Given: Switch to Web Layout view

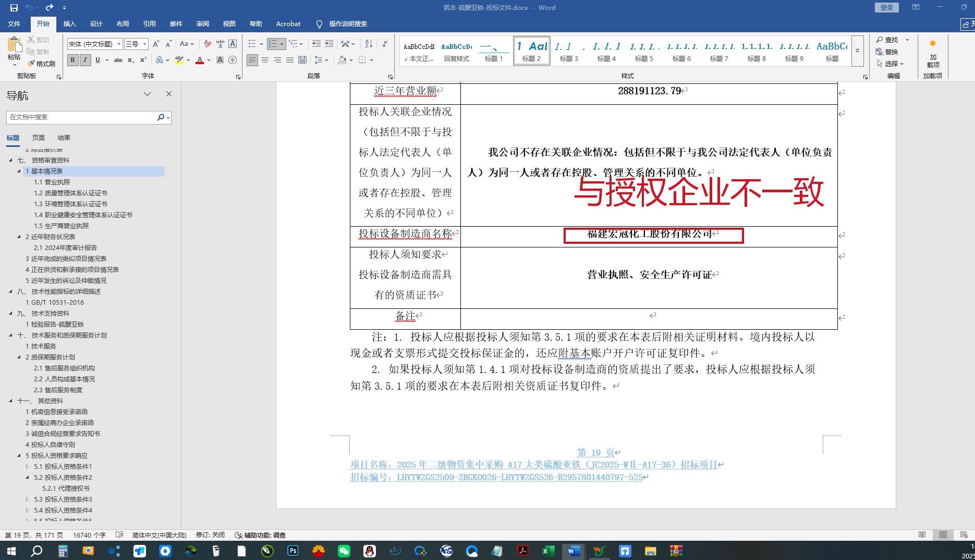Looking at the screenshot, I should (x=964, y=535).
